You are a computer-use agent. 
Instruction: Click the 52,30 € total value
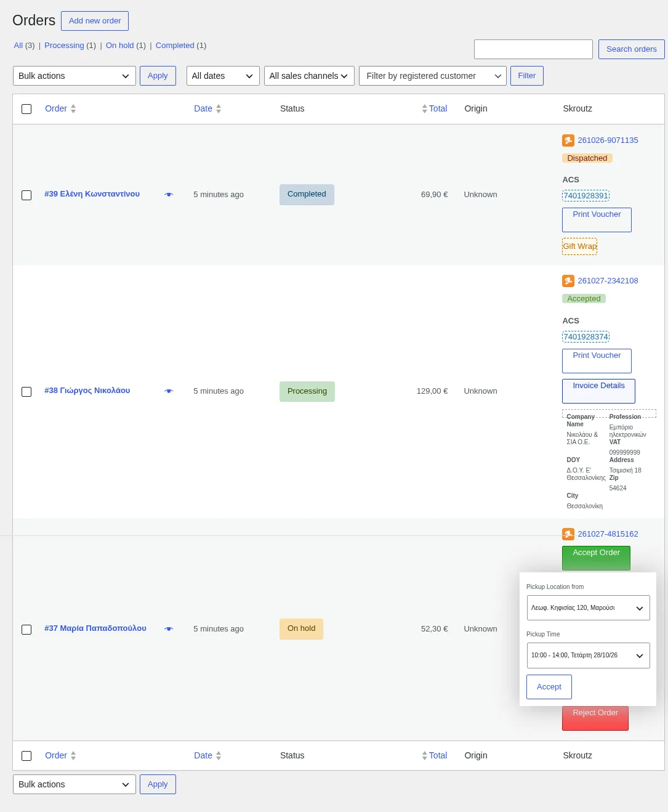coord(434,629)
